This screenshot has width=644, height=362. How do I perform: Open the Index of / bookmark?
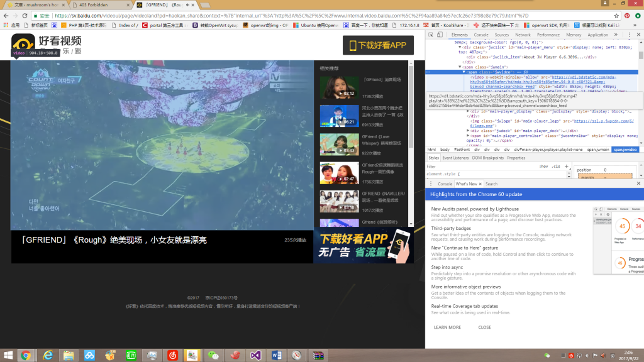125,25
